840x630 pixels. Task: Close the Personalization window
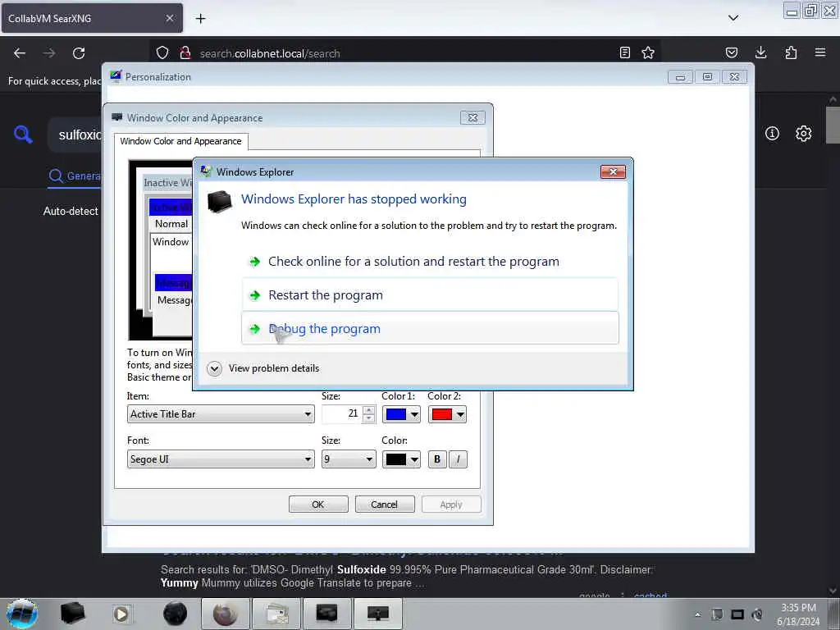[734, 77]
